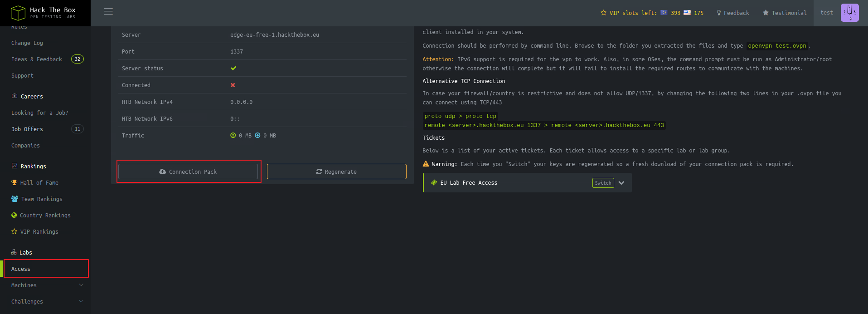The height and width of the screenshot is (314, 868).
Task: Open VIP Rankings page
Action: tap(39, 231)
